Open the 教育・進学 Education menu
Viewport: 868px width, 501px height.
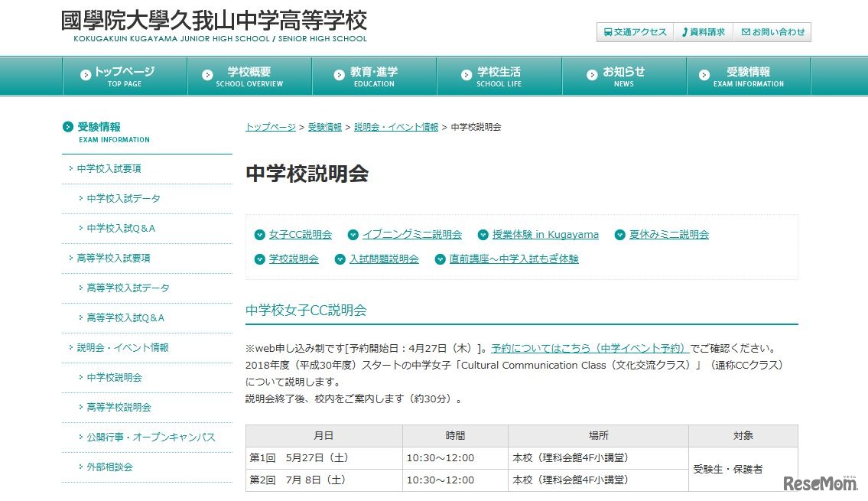click(x=374, y=76)
